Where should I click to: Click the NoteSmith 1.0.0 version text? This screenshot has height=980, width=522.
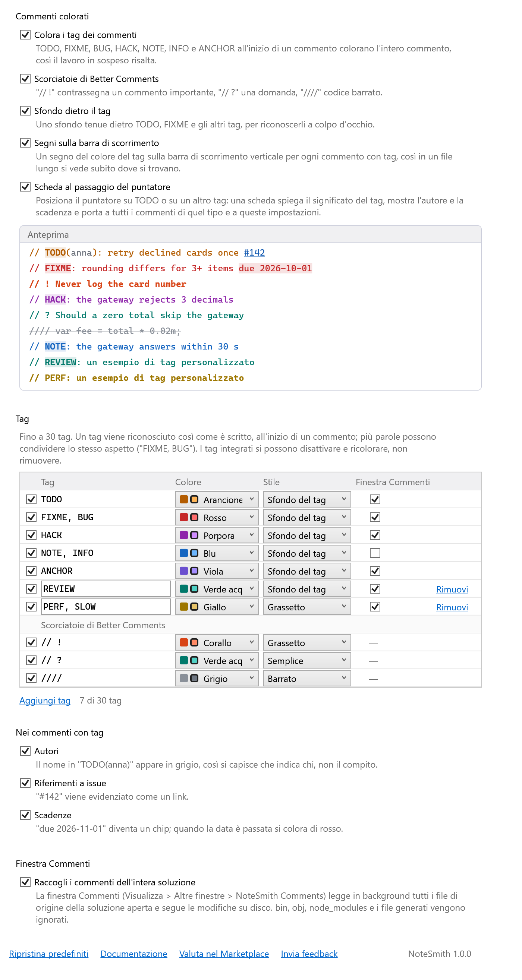point(439,954)
